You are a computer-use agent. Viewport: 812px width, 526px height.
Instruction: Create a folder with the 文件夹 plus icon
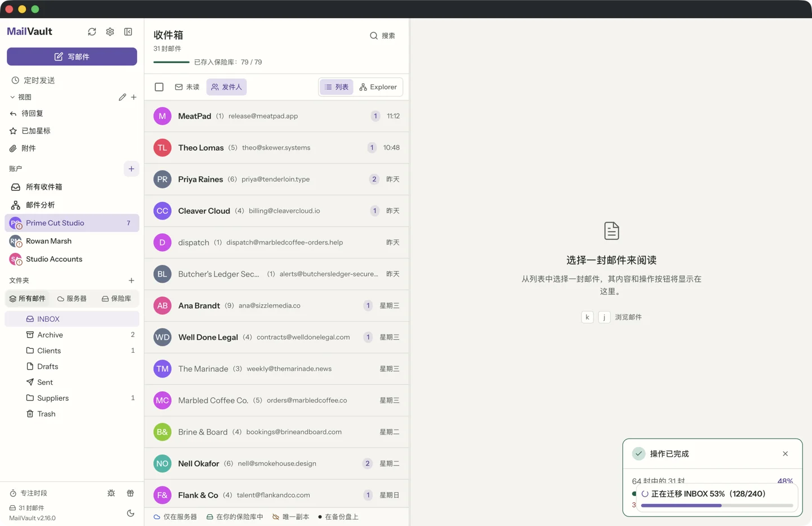click(131, 280)
